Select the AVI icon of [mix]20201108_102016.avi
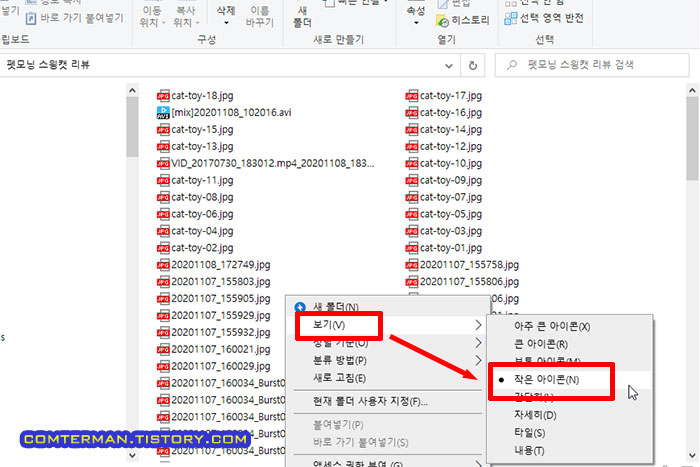Image resolution: width=700 pixels, height=467 pixels. pyautogui.click(x=163, y=113)
